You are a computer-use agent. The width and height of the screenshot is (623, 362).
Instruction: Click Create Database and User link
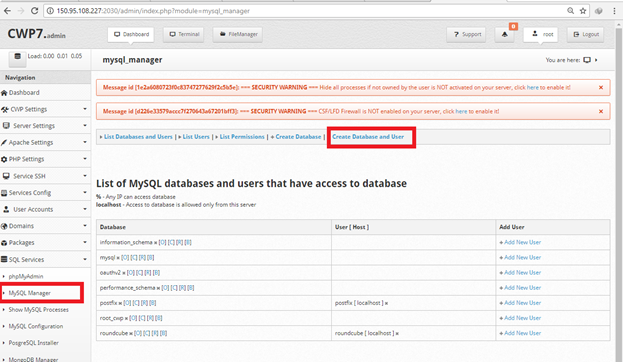(368, 137)
